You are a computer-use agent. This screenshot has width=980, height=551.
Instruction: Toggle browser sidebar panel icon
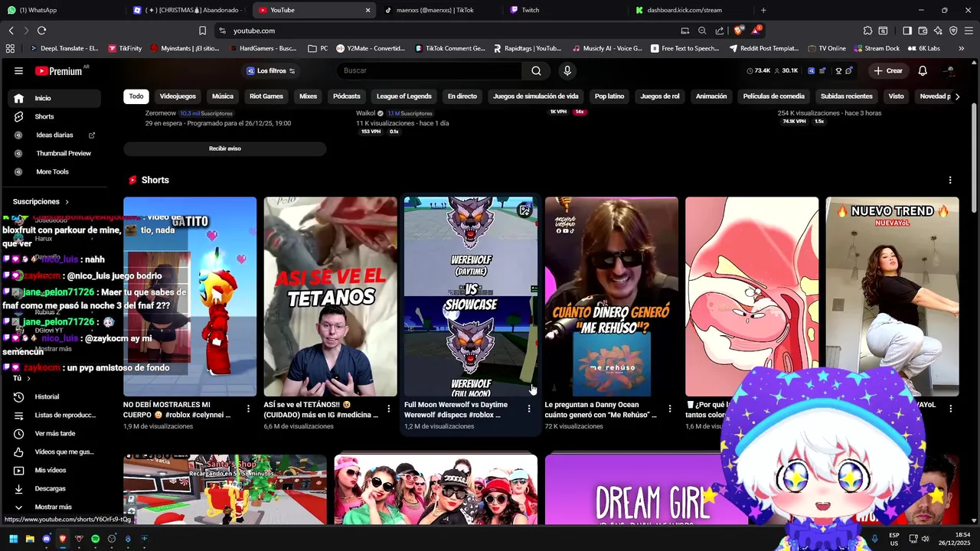907,31
